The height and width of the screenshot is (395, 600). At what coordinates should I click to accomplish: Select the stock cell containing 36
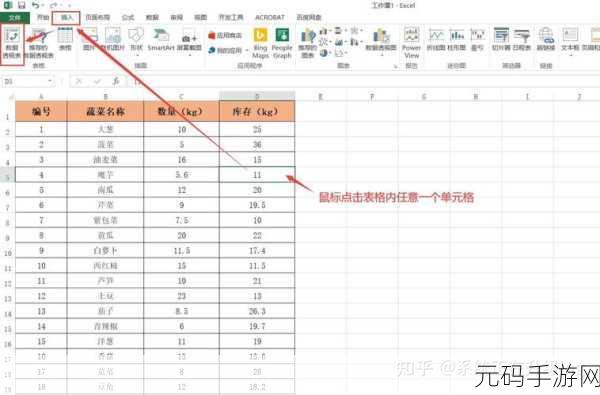tap(257, 144)
